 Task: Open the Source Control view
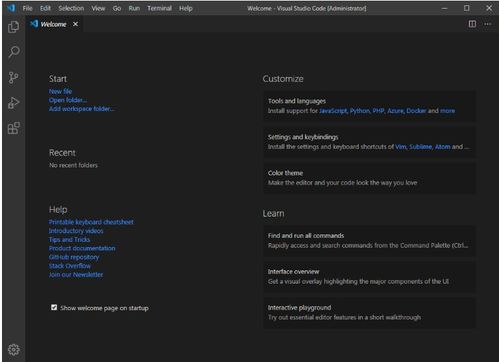pyautogui.click(x=14, y=77)
